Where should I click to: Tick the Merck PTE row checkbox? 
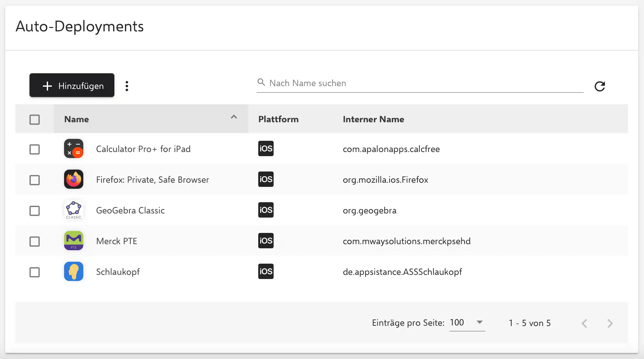click(35, 242)
